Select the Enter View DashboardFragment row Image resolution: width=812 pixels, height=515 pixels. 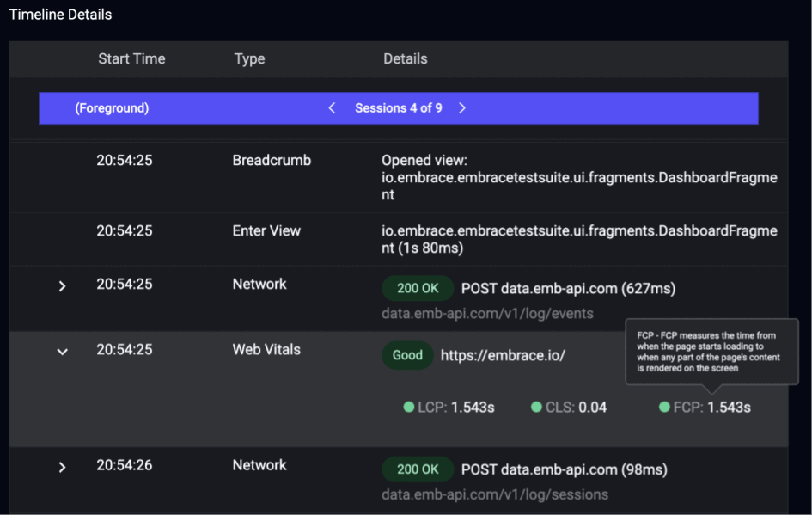point(398,239)
